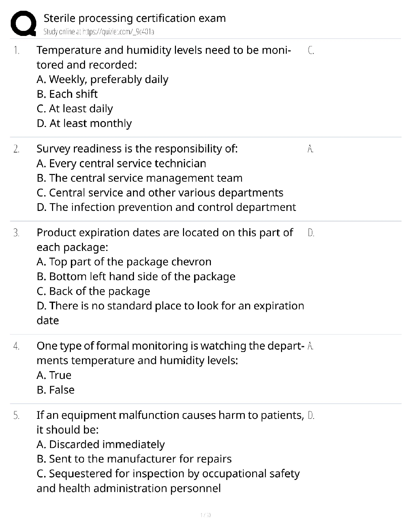The width and height of the screenshot is (411, 532).
Task: Select 'A. True' under question 4
Action: 54,375
